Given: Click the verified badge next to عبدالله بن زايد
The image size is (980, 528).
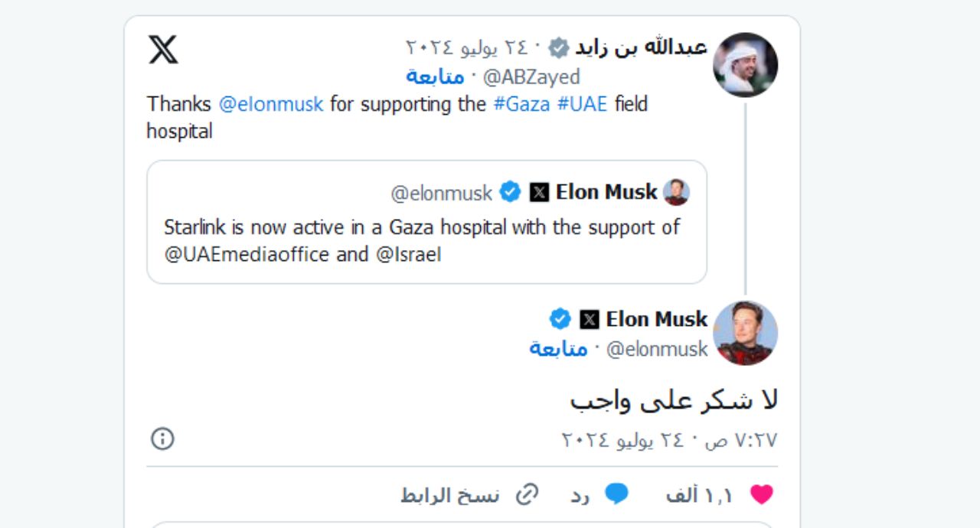Looking at the screenshot, I should pyautogui.click(x=560, y=47).
